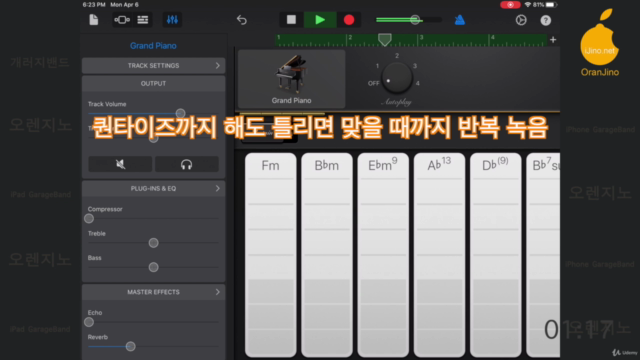
Task: Start playback with the green Play button
Action: [320, 20]
